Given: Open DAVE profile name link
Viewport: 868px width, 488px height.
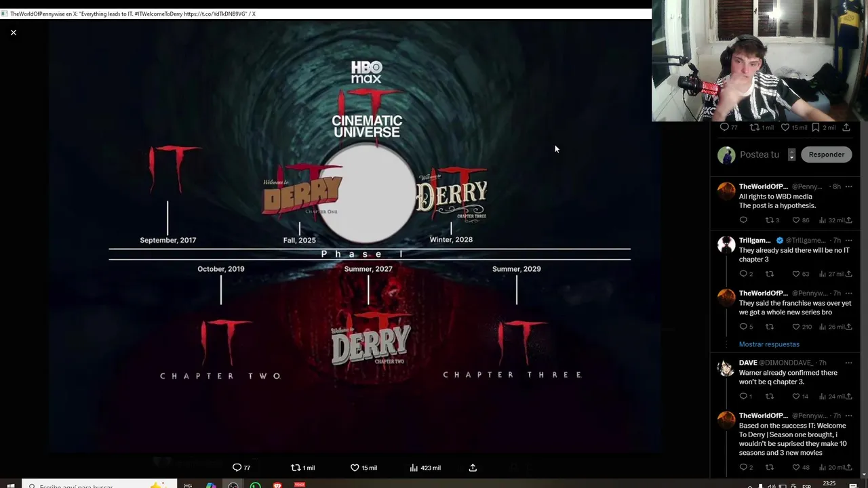Looking at the screenshot, I should coord(748,363).
